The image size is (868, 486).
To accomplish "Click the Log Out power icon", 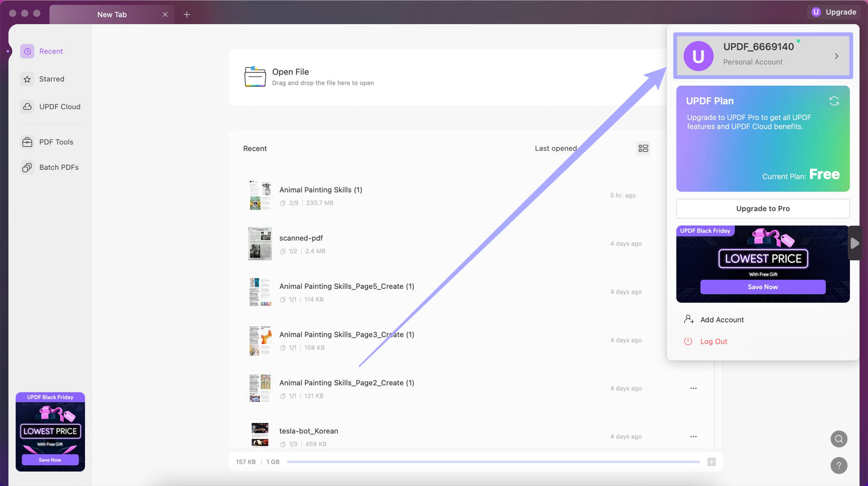I will point(688,341).
